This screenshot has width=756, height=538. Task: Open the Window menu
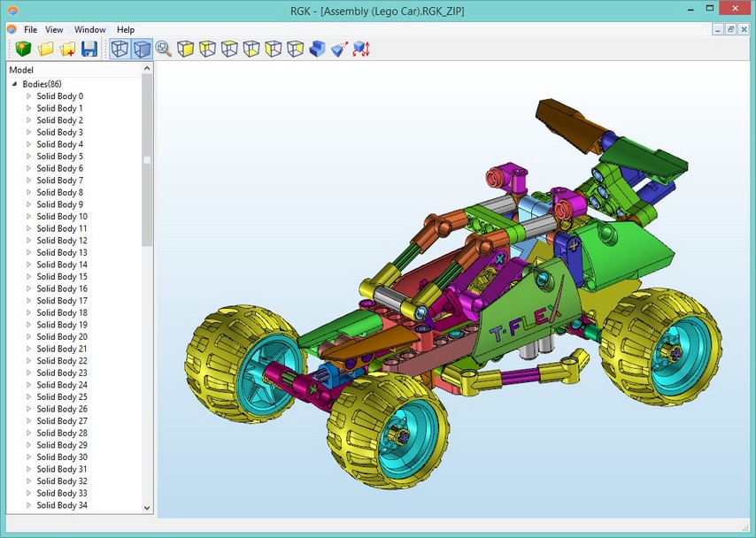tap(89, 29)
